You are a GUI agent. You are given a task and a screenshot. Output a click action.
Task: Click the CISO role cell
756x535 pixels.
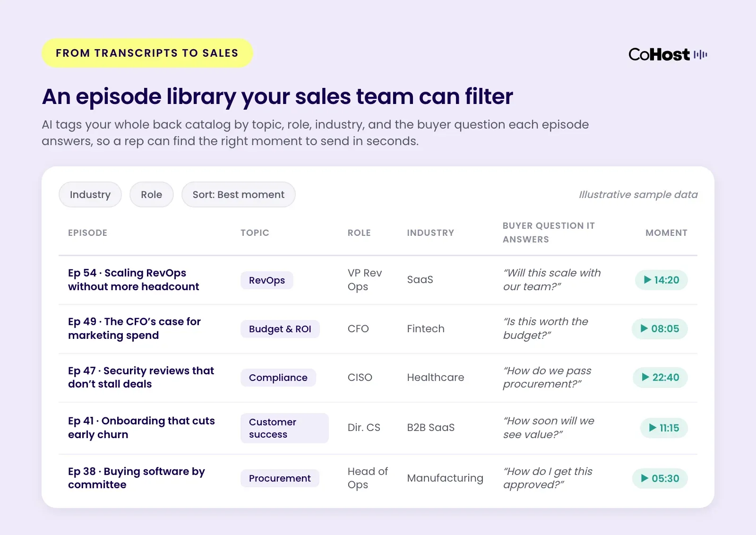click(x=360, y=377)
